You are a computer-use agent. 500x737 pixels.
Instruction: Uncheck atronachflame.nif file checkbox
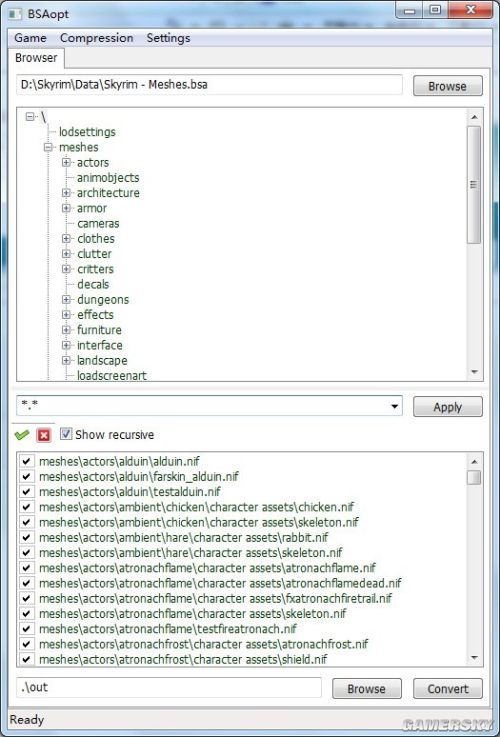coord(26,568)
